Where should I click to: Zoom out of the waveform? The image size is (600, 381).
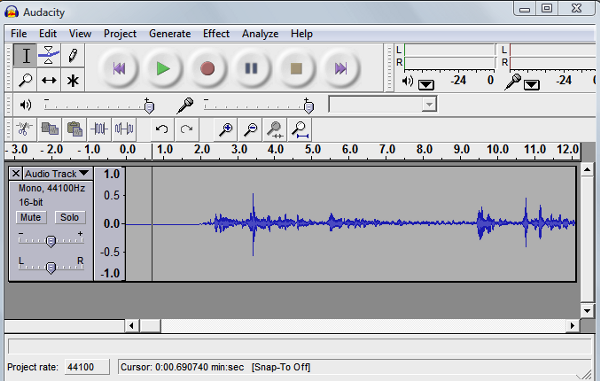(251, 129)
